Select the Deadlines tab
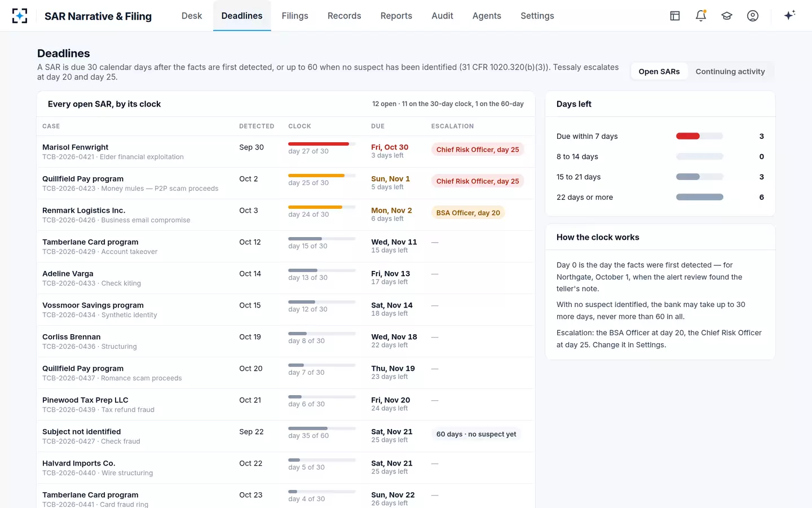Image resolution: width=812 pixels, height=508 pixels. (x=242, y=16)
